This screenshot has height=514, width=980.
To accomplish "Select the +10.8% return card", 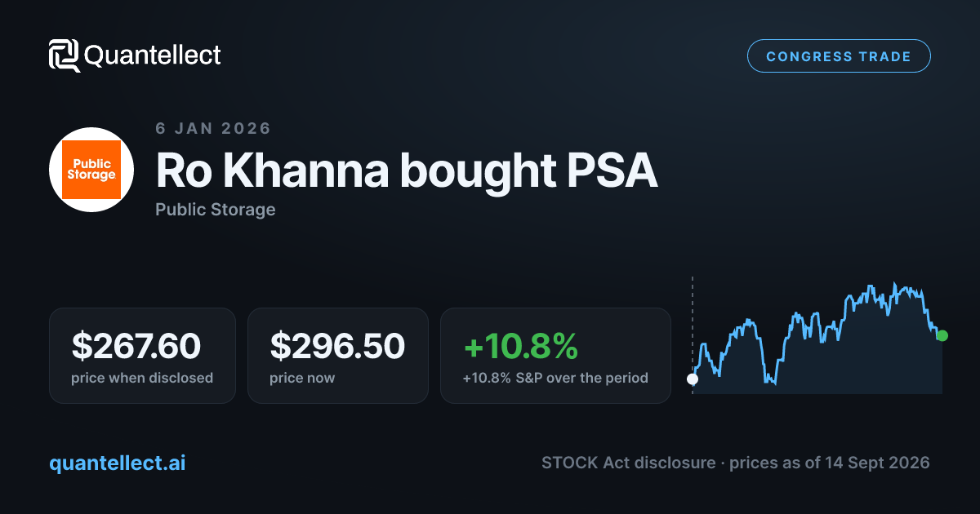I will [x=555, y=356].
